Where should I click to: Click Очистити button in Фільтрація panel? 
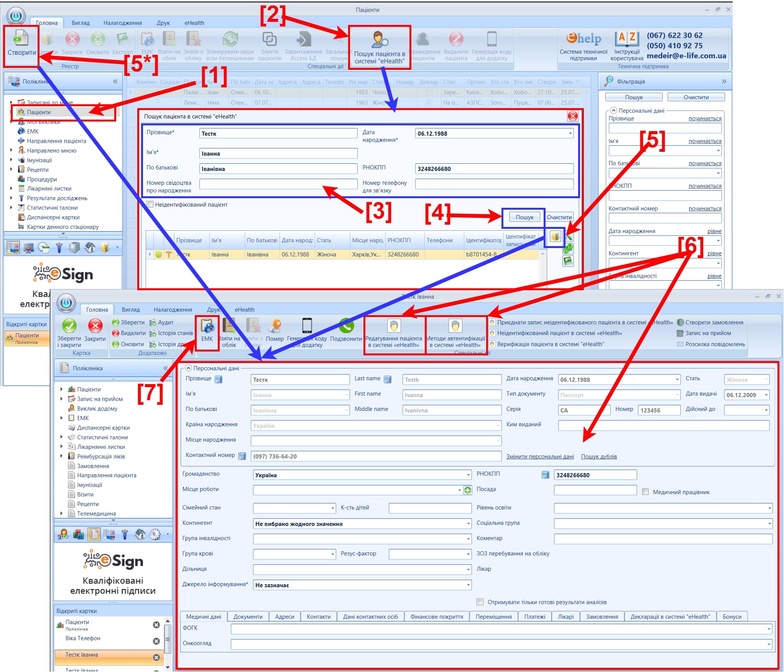[x=696, y=97]
